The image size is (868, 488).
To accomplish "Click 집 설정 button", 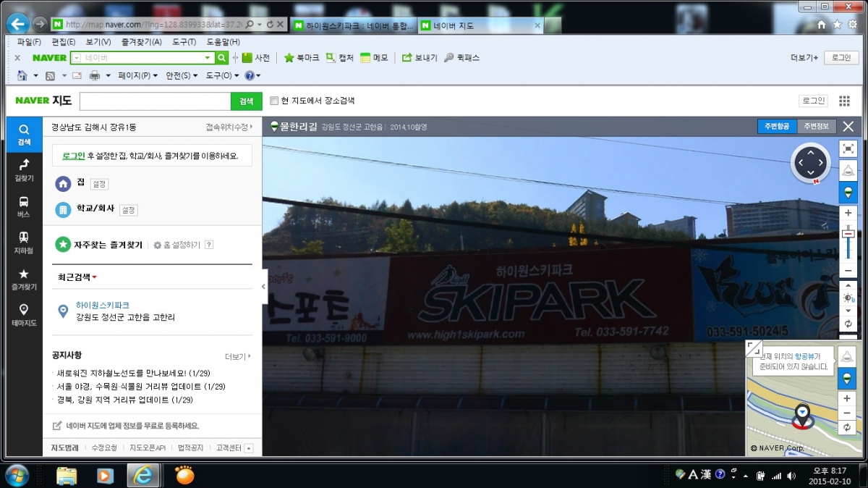I will (x=99, y=185).
